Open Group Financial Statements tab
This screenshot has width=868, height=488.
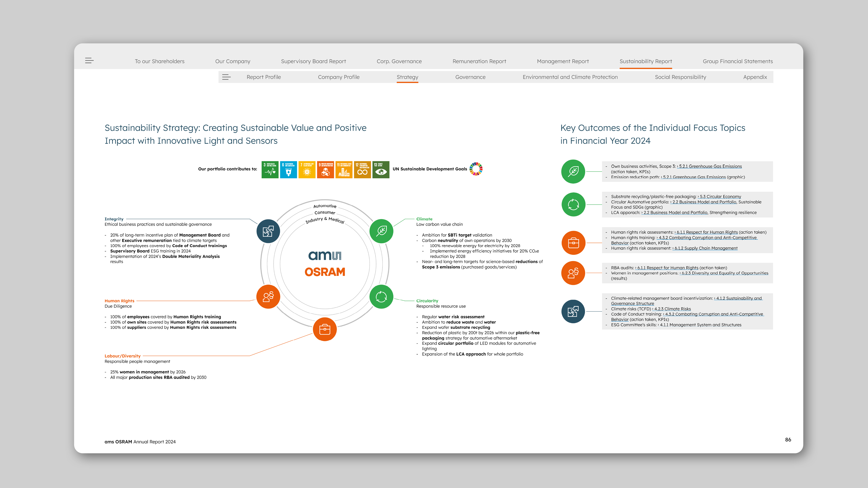(738, 61)
